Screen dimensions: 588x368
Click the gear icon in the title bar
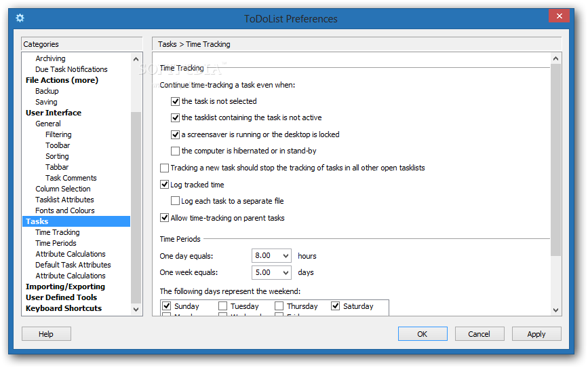coord(20,18)
